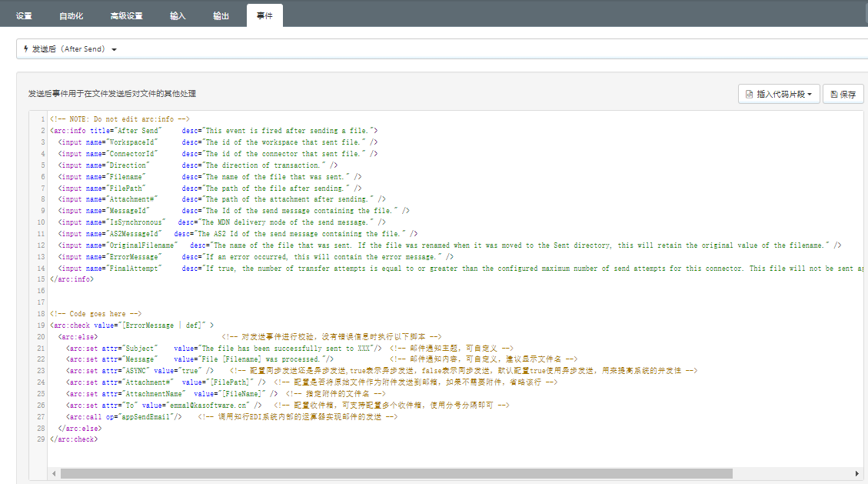Click line number 1 in the gutter
The image size is (868, 484).
tap(42, 119)
